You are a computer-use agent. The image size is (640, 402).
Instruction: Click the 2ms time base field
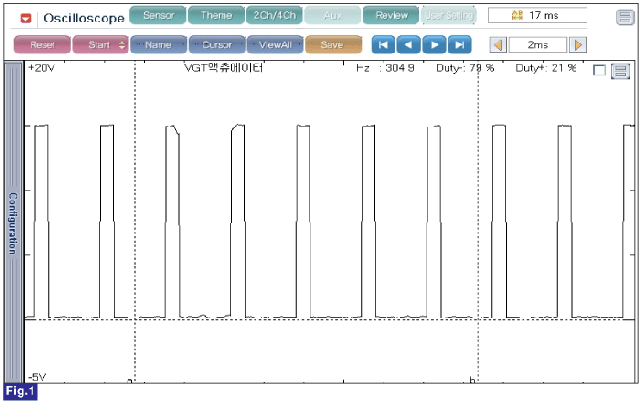(x=538, y=45)
